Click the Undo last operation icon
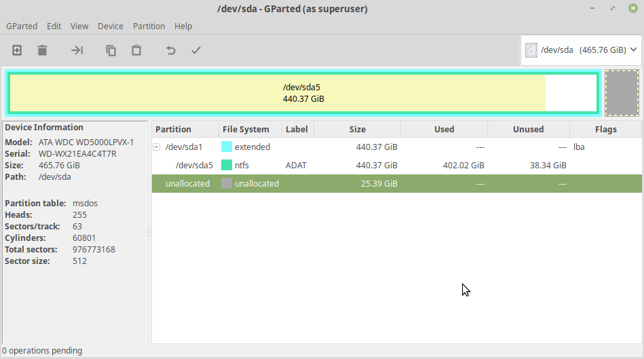644x359 pixels. 171,50
